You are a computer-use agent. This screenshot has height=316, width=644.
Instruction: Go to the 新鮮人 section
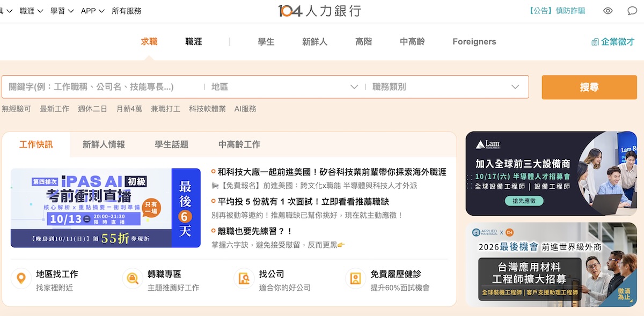click(314, 41)
